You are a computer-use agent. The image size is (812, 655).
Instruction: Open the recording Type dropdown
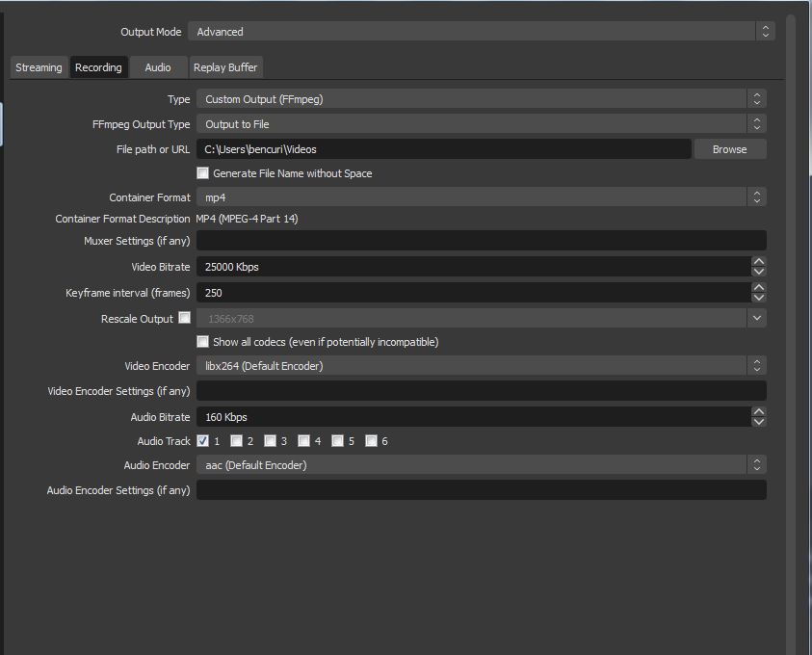point(481,99)
